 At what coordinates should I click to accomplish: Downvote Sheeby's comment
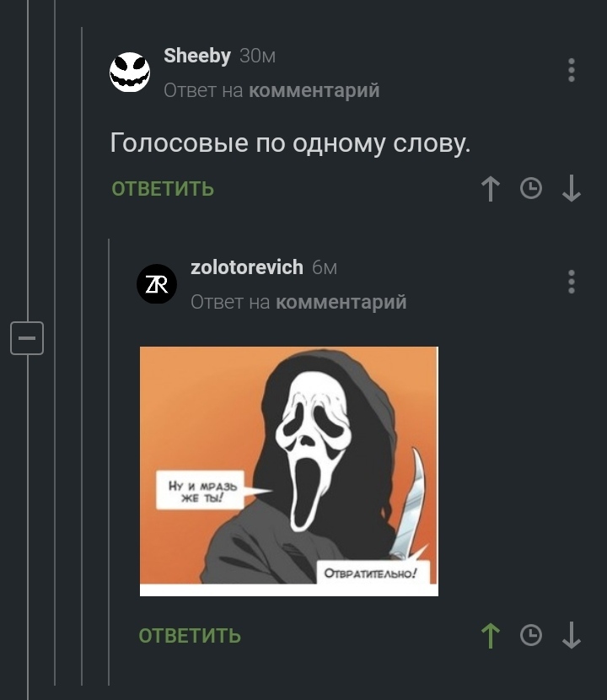click(572, 188)
